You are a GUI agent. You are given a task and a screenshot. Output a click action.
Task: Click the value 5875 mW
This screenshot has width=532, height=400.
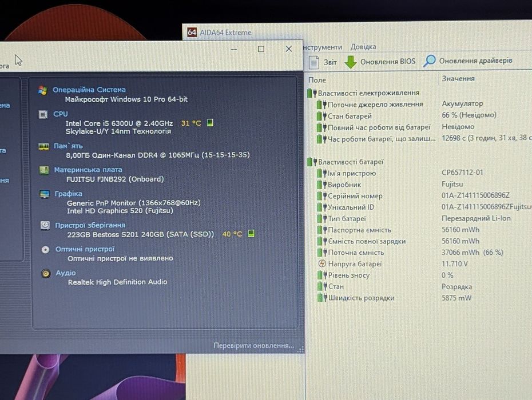point(456,298)
